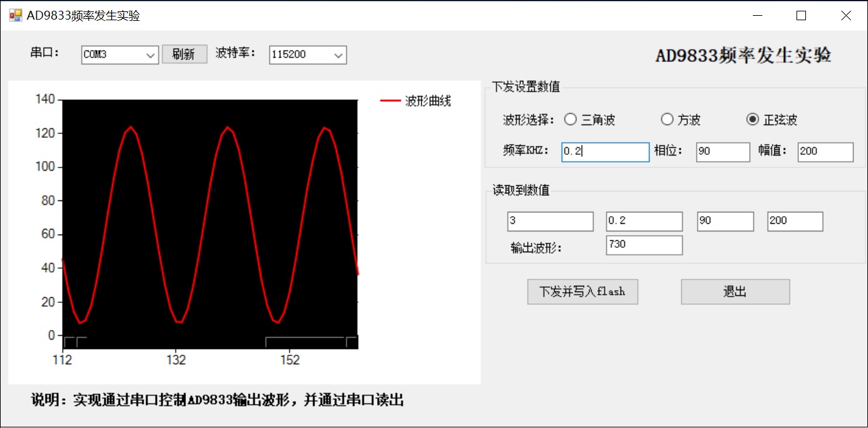868x428 pixels.
Task: Minimize the window
Action: (756, 16)
